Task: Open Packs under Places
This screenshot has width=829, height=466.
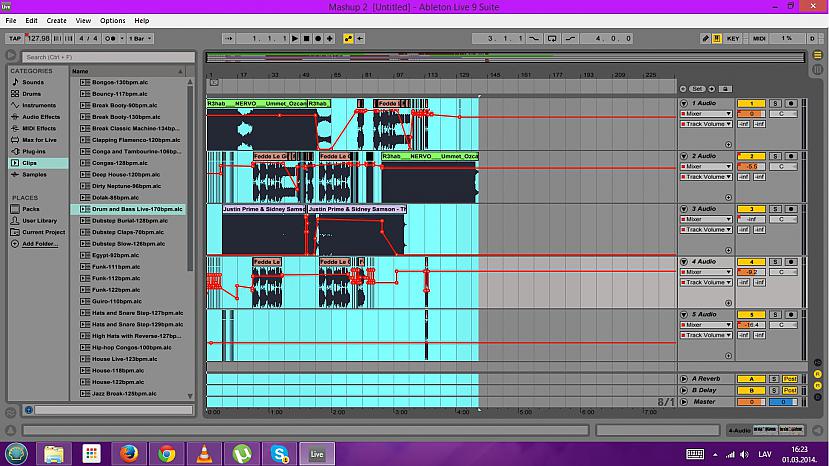Action: (31, 209)
